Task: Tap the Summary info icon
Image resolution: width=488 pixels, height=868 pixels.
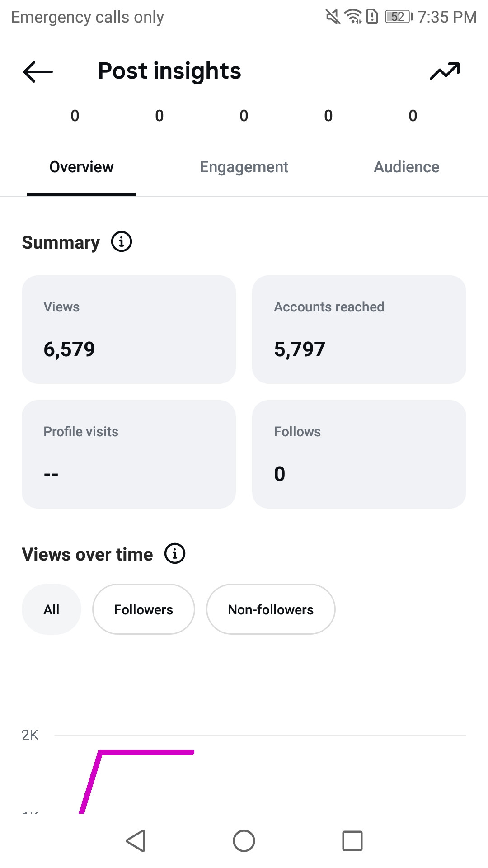Action: 122,242
